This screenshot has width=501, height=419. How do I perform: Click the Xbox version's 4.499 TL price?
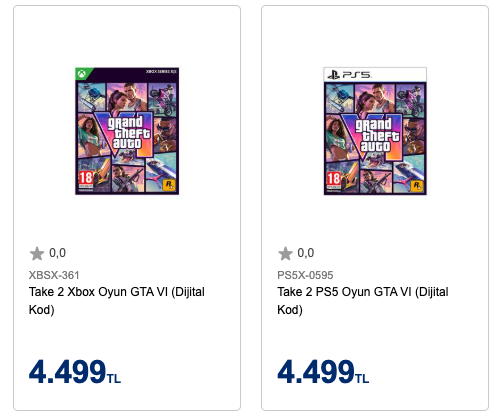tap(75, 371)
